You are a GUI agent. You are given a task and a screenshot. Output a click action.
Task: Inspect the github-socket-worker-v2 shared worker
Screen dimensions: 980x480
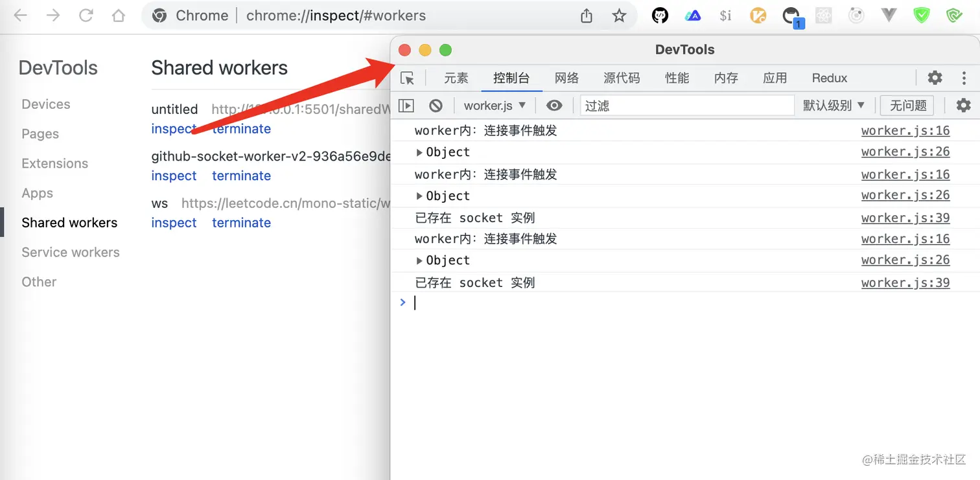[174, 176]
